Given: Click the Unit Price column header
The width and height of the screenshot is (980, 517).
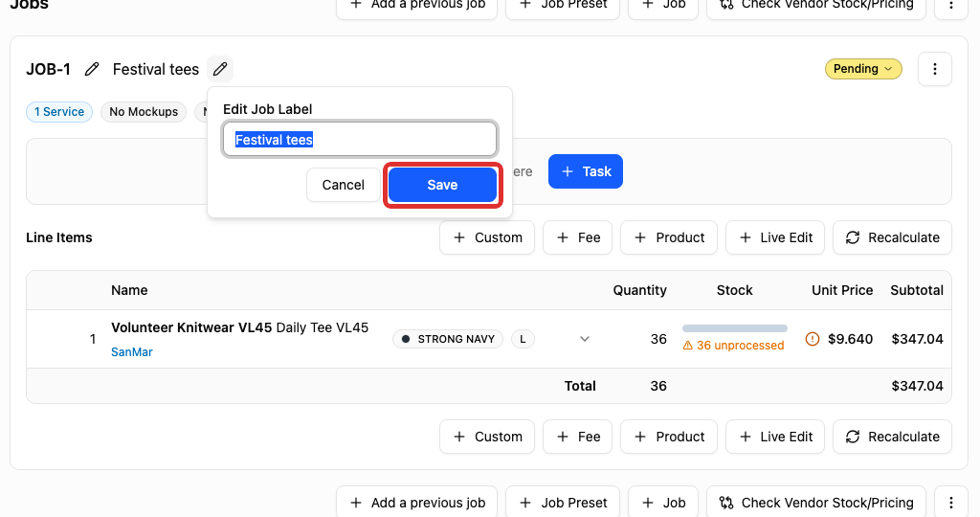Looking at the screenshot, I should point(842,290).
